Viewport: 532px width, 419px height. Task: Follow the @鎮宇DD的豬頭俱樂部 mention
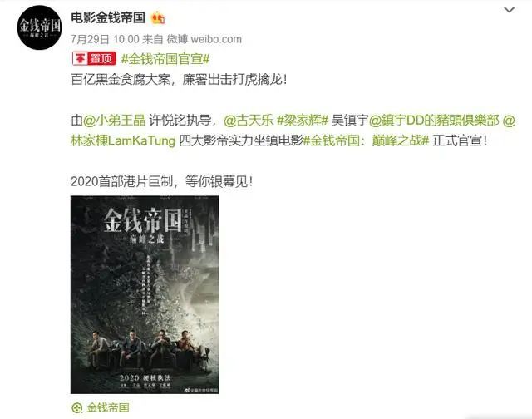(x=434, y=120)
